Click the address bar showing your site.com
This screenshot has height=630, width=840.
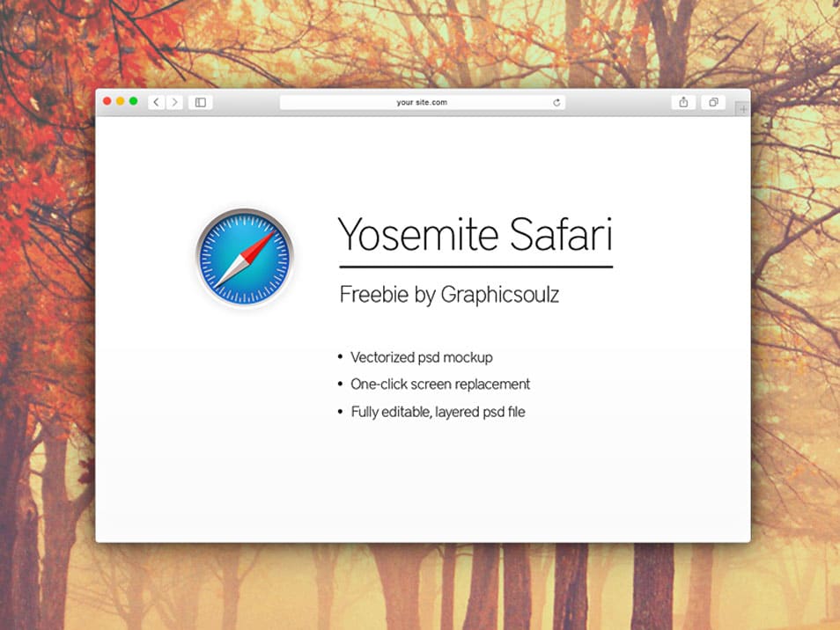[422, 102]
